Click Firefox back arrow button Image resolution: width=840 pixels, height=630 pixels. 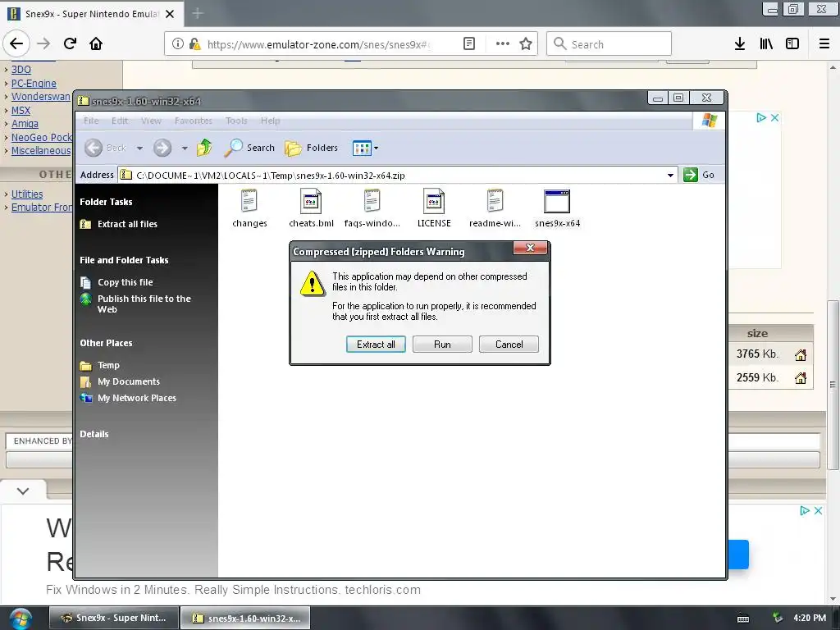pyautogui.click(x=16, y=43)
